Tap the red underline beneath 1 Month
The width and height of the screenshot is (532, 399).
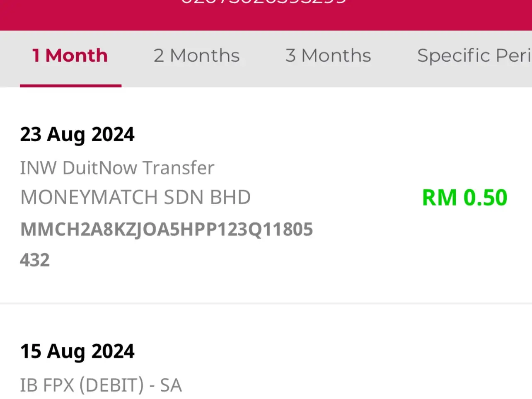(x=70, y=86)
